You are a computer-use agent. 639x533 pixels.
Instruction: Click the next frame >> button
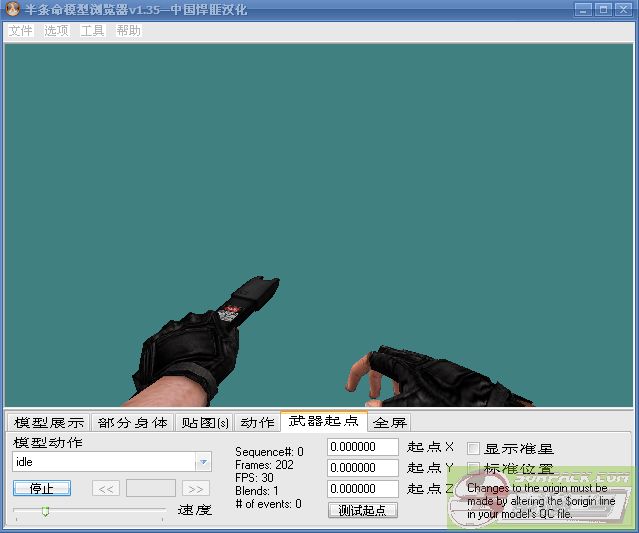click(x=196, y=488)
